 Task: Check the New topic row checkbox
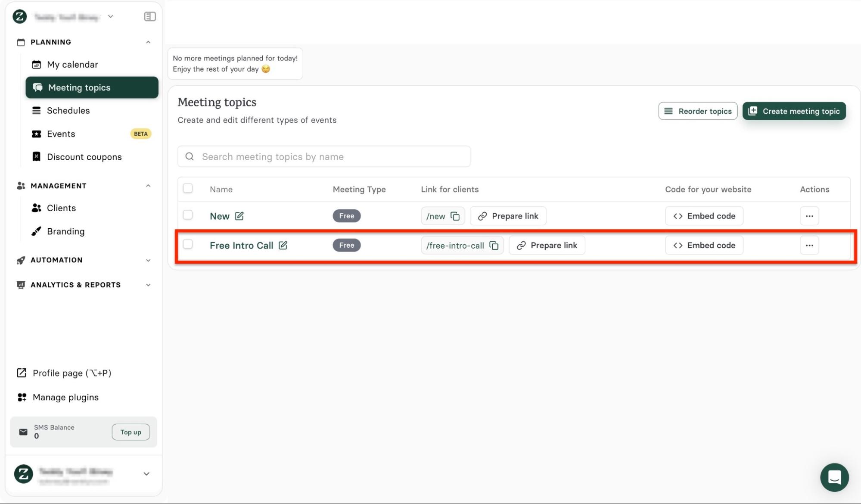[188, 215]
